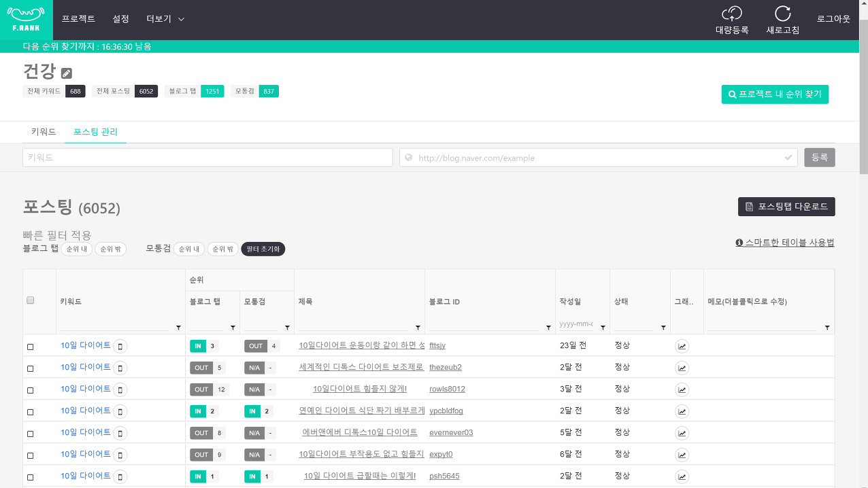Switch to the 키워드 tab
Viewport: 868px width, 488px height.
point(44,132)
